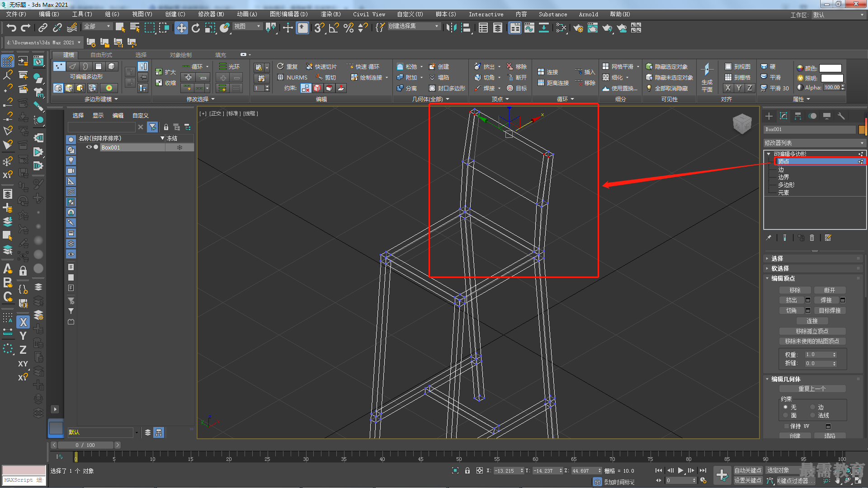
Task: Open the 创建选择集 dropdown
Action: pyautogui.click(x=414, y=26)
